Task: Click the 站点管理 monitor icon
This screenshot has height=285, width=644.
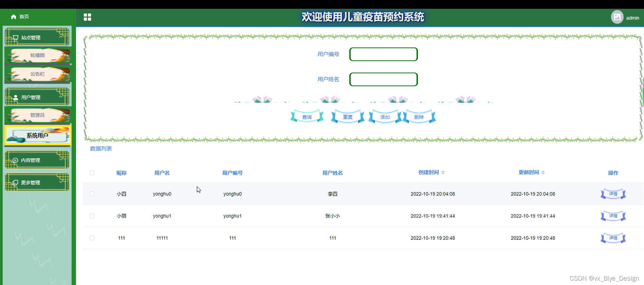Action: (x=16, y=37)
